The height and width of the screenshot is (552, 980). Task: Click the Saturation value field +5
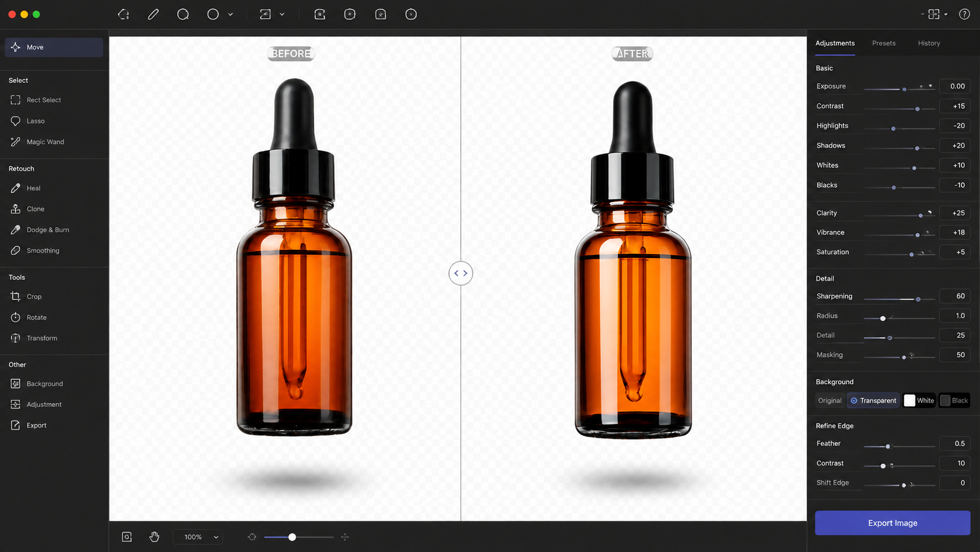(x=955, y=252)
